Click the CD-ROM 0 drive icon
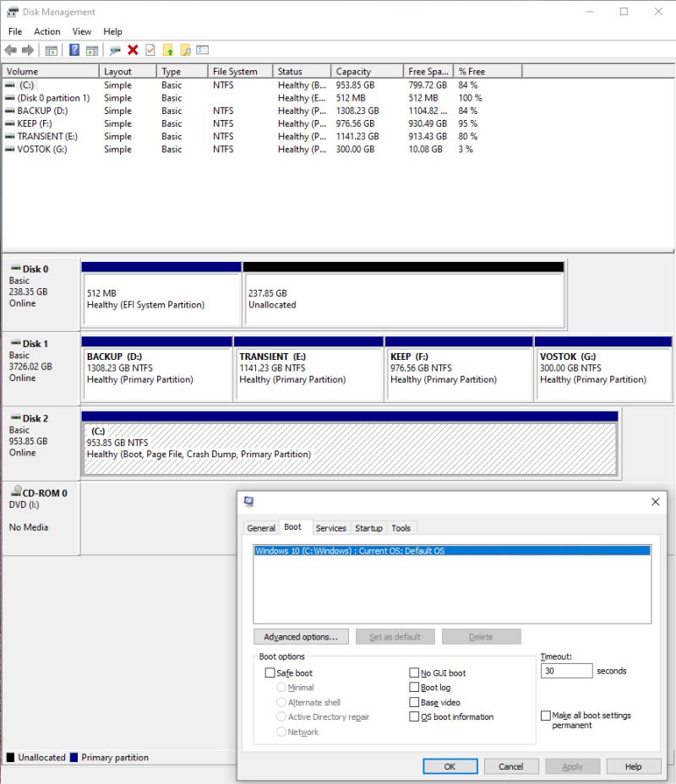Viewport: 676px width, 784px height. pos(17,493)
